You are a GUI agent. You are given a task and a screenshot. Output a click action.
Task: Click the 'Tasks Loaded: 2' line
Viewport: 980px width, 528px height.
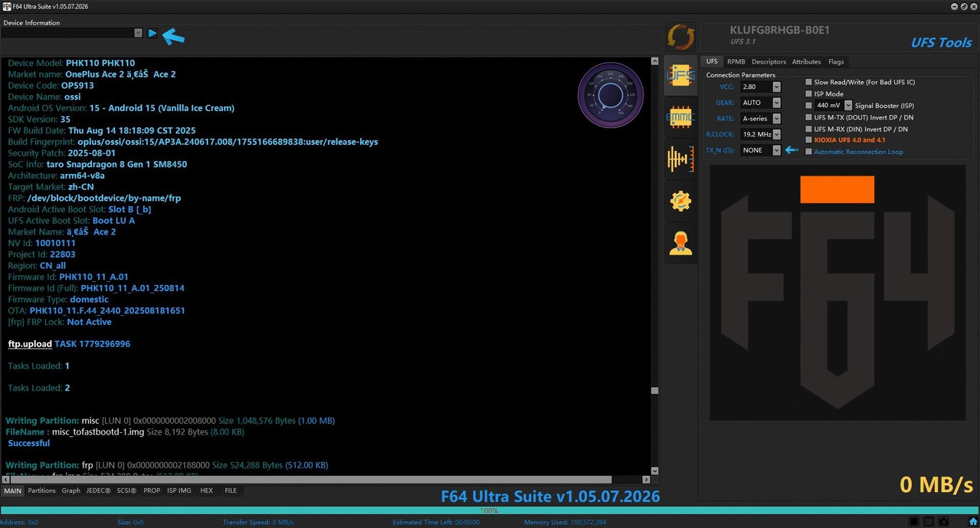[39, 388]
